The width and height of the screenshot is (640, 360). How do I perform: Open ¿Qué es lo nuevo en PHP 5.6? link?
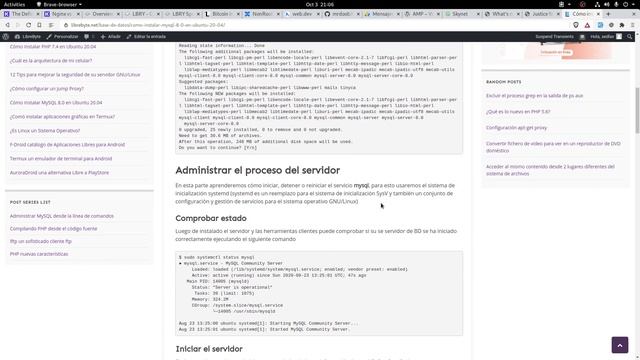coord(518,111)
